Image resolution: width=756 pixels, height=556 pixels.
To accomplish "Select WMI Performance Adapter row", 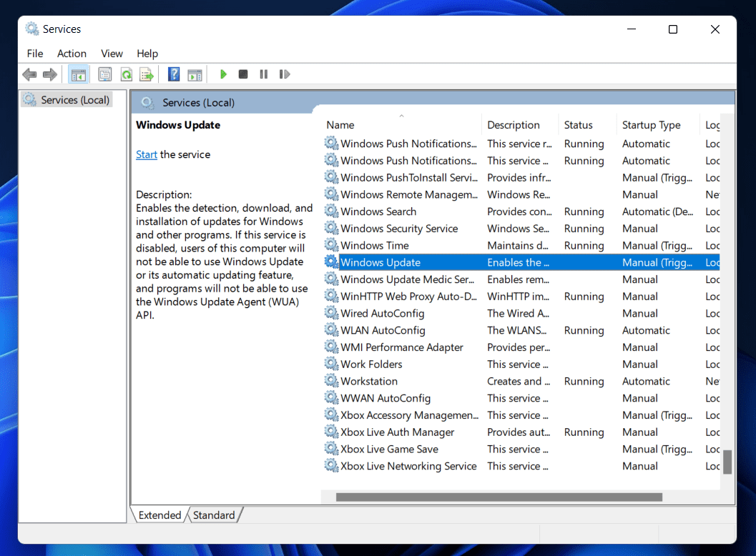I will click(x=521, y=347).
